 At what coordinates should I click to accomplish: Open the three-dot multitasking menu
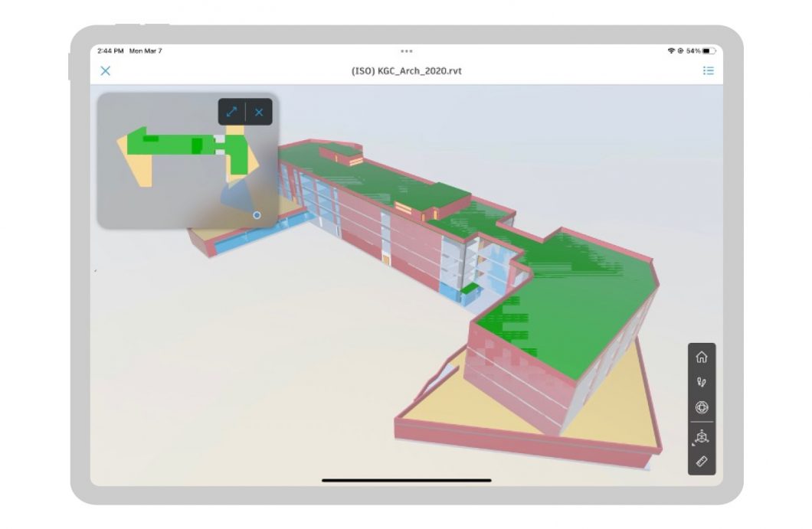[407, 51]
